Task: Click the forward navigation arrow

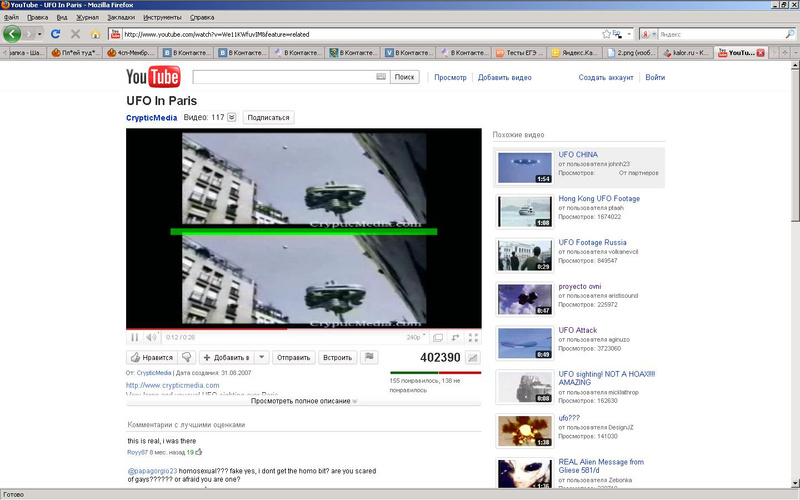Action: pyautogui.click(x=28, y=34)
